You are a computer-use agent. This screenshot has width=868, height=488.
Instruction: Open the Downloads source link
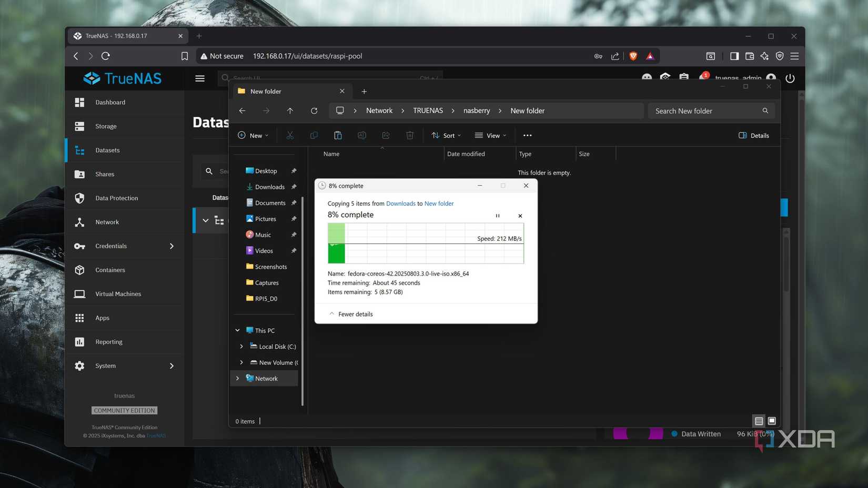click(x=400, y=204)
